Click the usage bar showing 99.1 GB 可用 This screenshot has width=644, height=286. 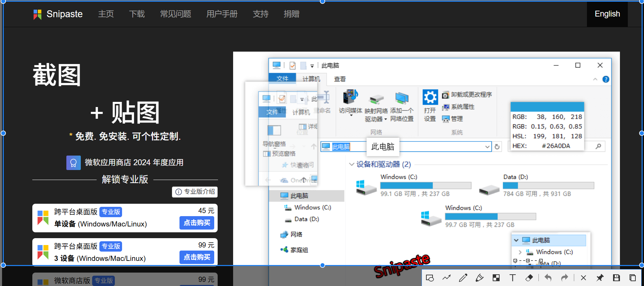(426, 186)
